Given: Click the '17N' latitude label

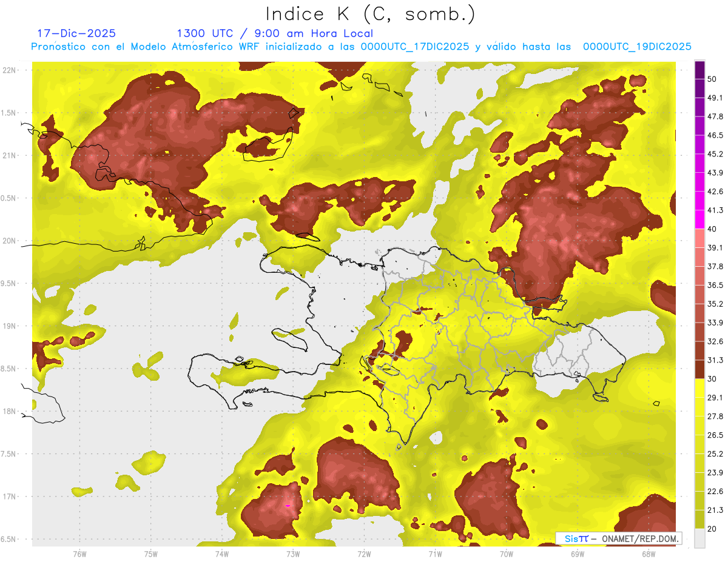Looking at the screenshot, I should coord(10,497).
